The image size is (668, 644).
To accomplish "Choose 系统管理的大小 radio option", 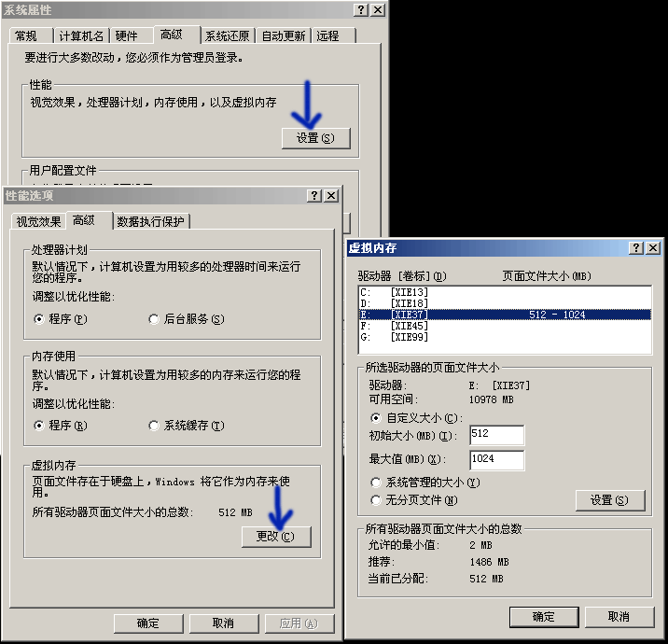I will (376, 483).
